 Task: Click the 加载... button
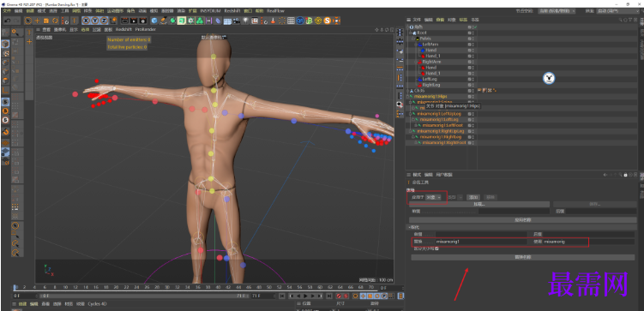point(479,204)
